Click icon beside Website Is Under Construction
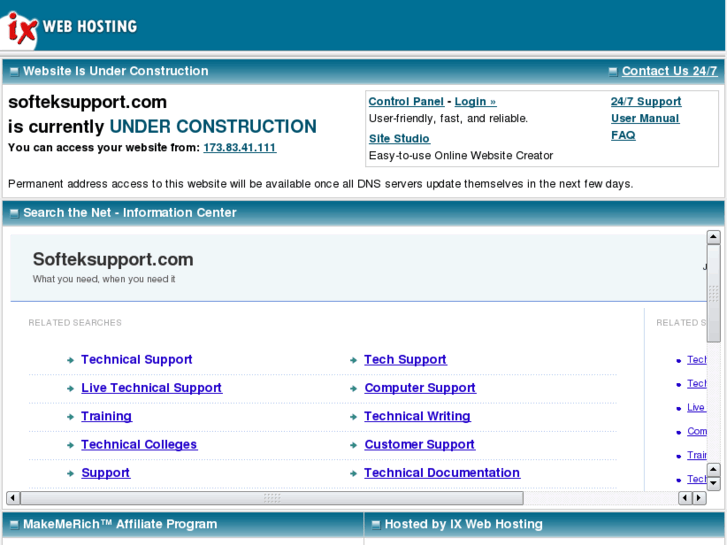The width and height of the screenshot is (727, 545). [x=14, y=71]
